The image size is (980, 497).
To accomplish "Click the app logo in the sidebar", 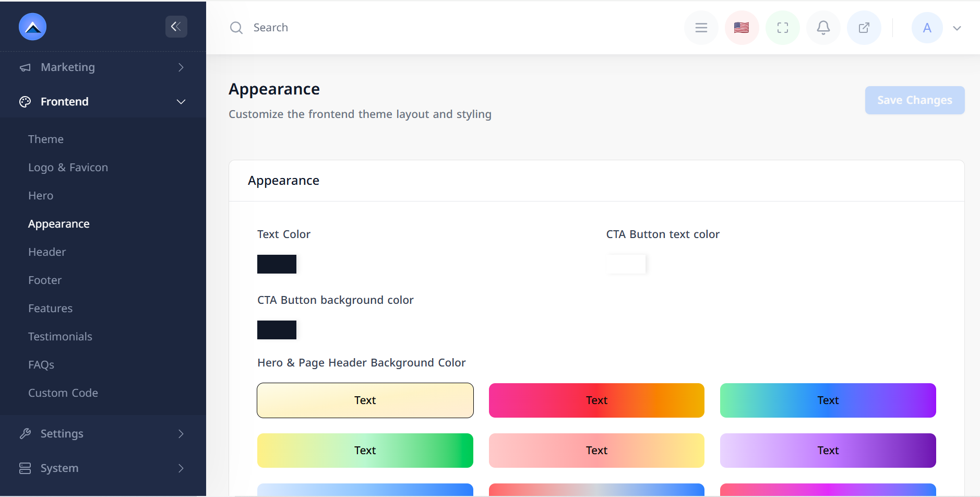I will pyautogui.click(x=33, y=27).
